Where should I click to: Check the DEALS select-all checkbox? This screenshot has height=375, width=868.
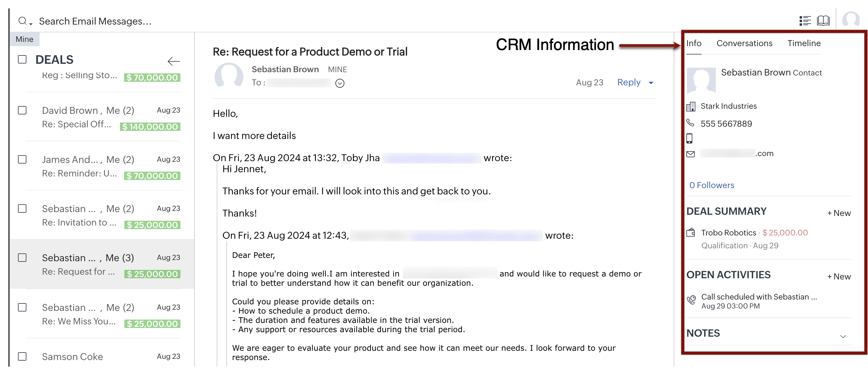point(22,60)
